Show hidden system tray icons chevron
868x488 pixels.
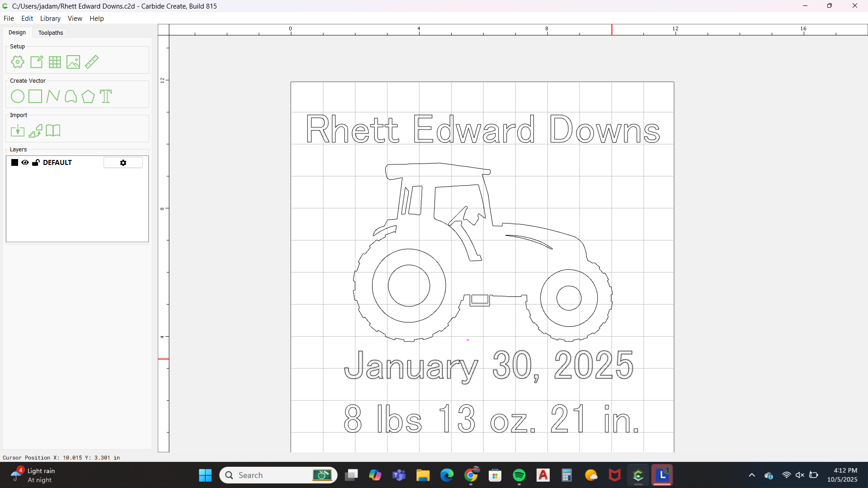click(x=752, y=475)
